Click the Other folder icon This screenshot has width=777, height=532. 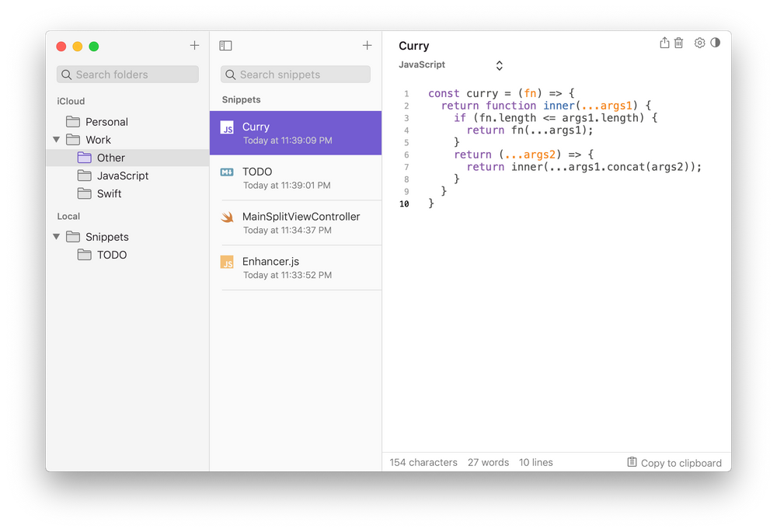[84, 158]
